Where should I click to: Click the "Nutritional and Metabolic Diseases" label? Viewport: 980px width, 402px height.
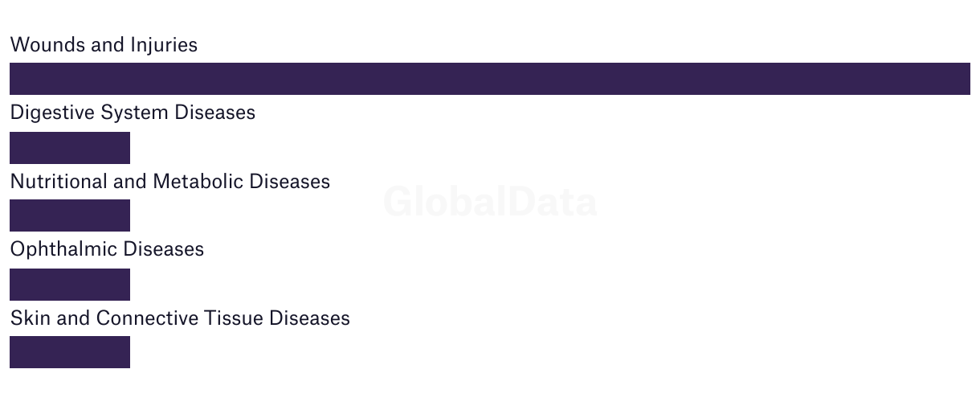tap(169, 182)
